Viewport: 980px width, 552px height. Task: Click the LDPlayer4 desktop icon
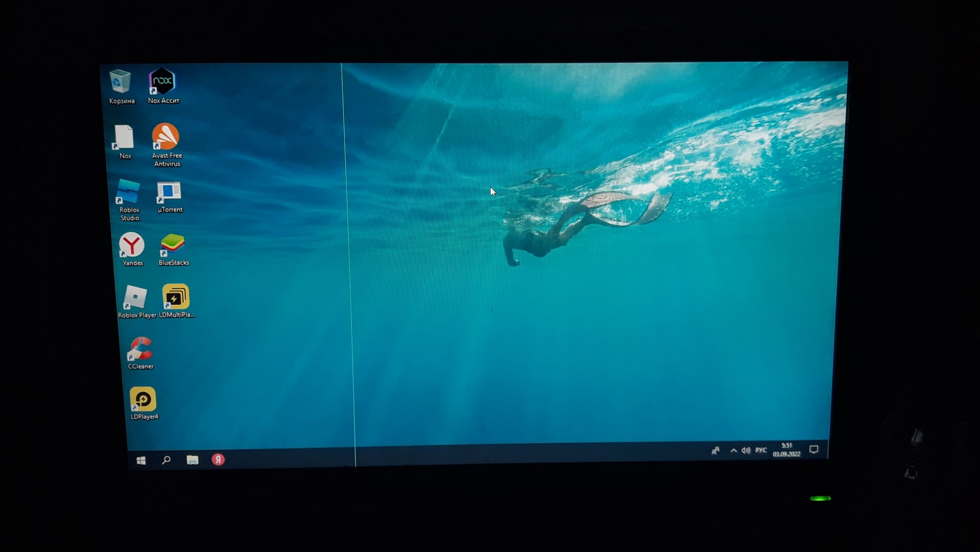(x=143, y=400)
